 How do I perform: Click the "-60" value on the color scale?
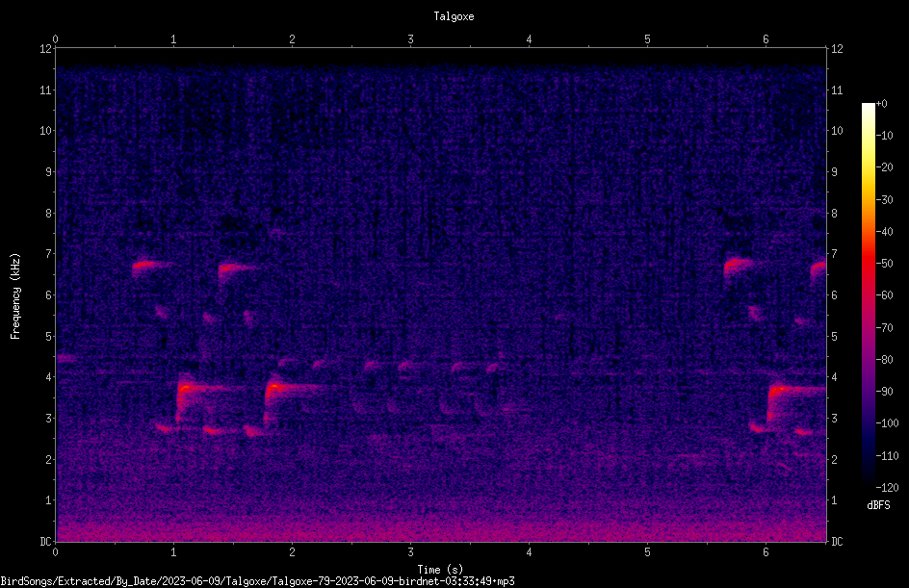pos(884,295)
